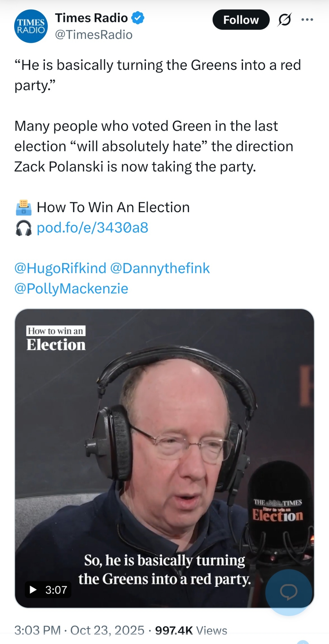Image resolution: width=329 pixels, height=644 pixels.
Task: Visit the @HugoRifkind mention
Action: [60, 268]
